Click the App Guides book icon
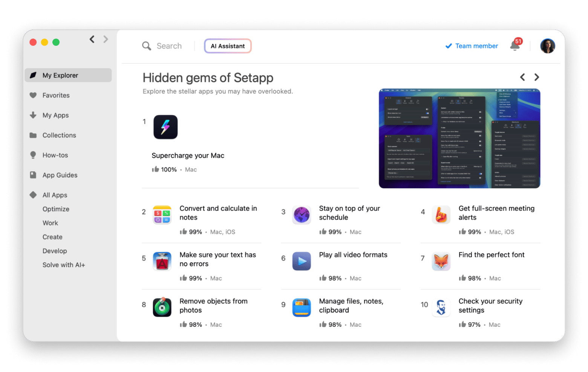The height and width of the screenshot is (372, 588). [33, 175]
